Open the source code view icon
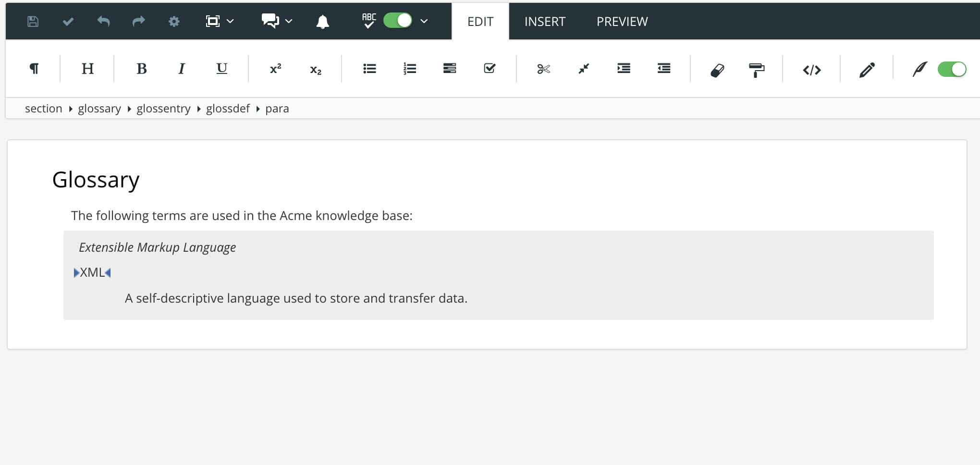The height and width of the screenshot is (465, 980). coord(811,70)
